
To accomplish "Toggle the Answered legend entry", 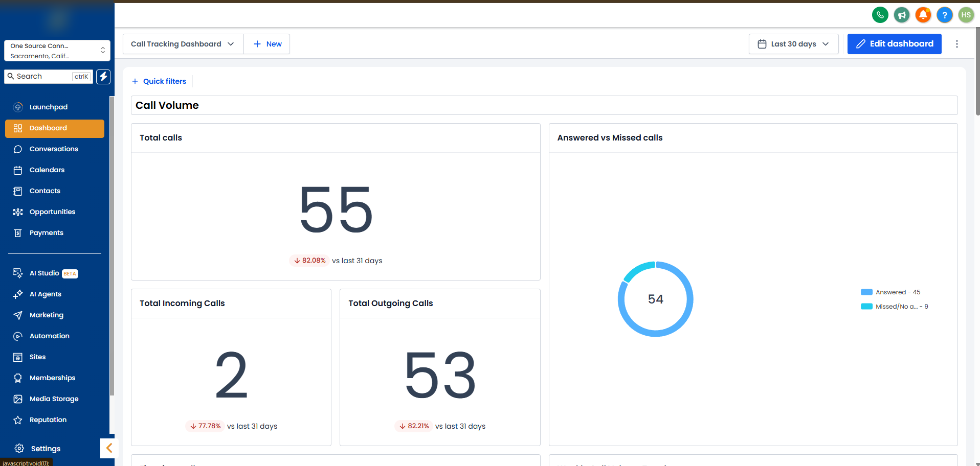I will [x=890, y=292].
